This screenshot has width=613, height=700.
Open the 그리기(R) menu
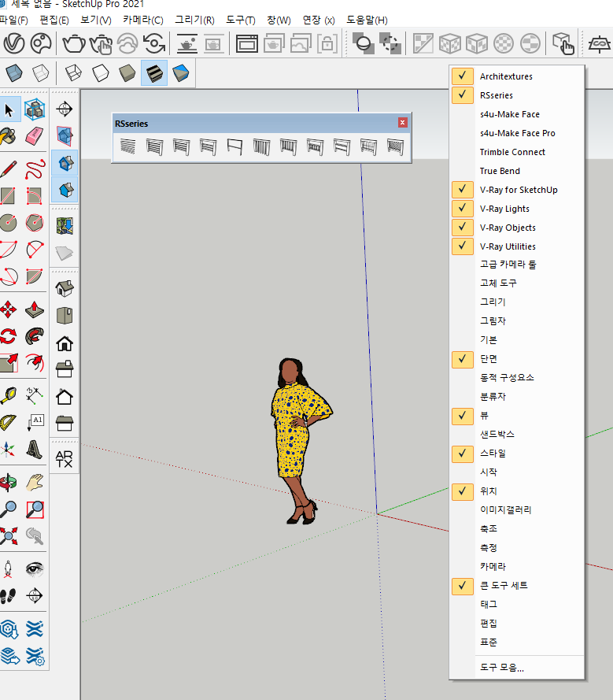(x=194, y=20)
